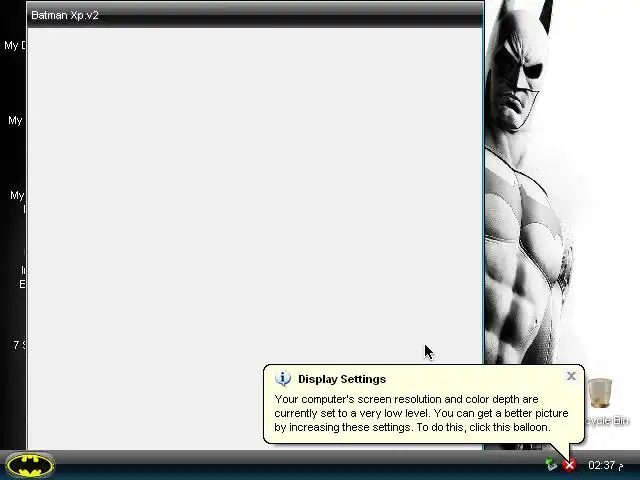Select the Batman Xp.v2 window title bar
This screenshot has height=480, width=640.
[x=255, y=16]
